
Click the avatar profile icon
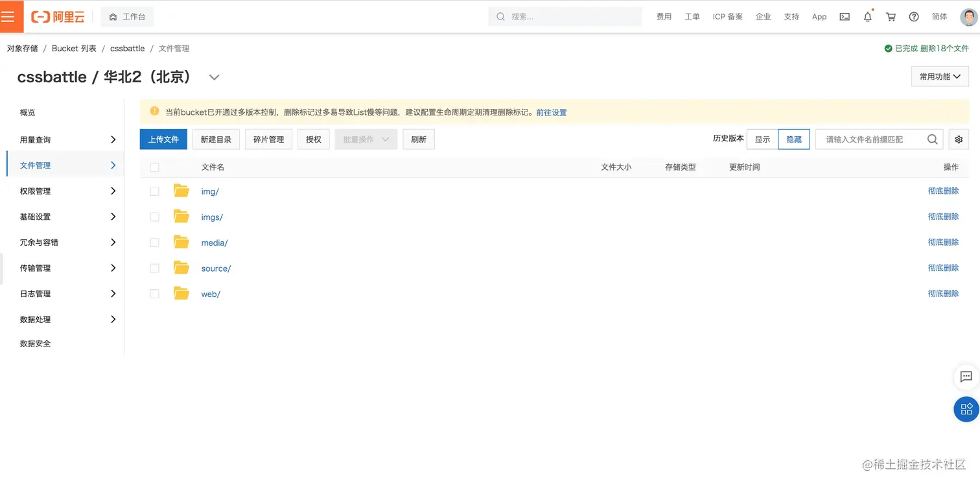pyautogui.click(x=967, y=16)
